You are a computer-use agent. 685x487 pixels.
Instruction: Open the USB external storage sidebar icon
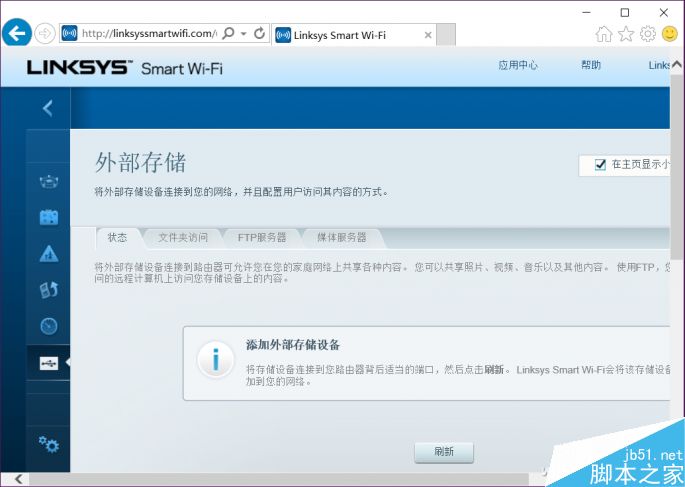(x=48, y=363)
